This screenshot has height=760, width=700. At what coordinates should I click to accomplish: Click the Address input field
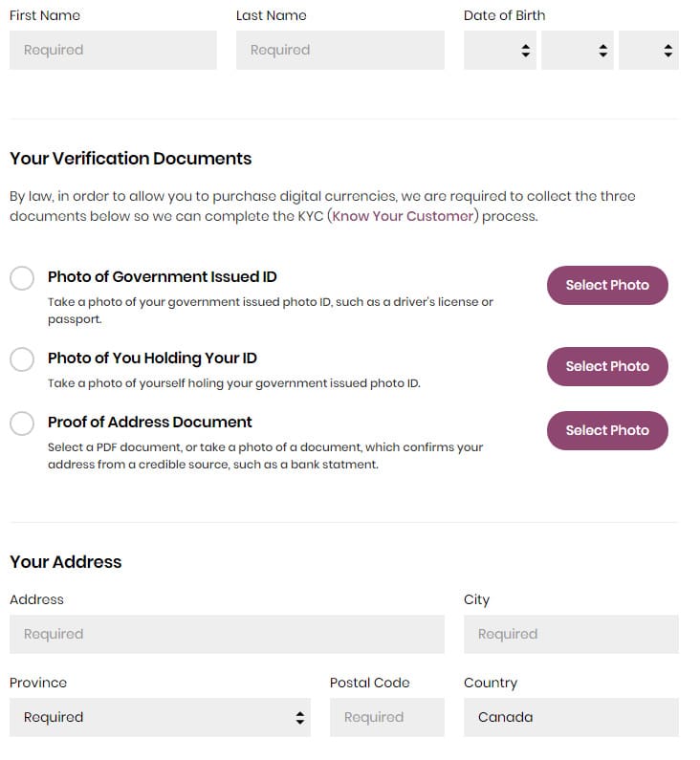pos(227,634)
